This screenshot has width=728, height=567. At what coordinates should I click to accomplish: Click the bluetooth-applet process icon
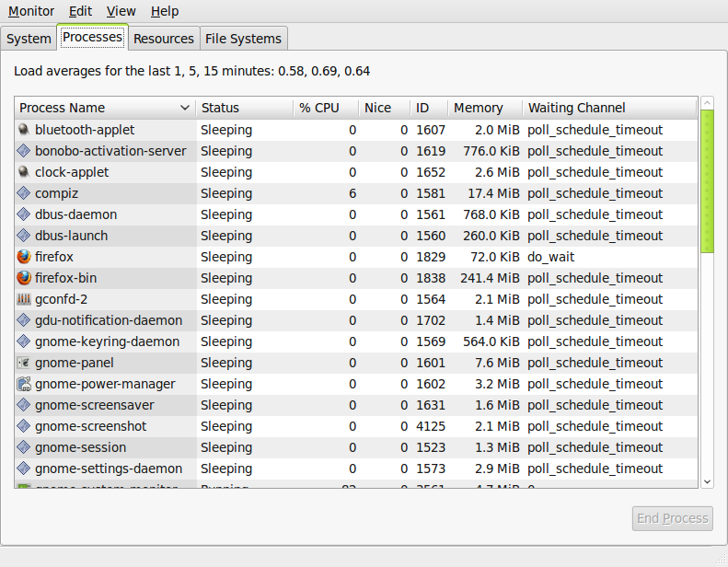click(24, 130)
